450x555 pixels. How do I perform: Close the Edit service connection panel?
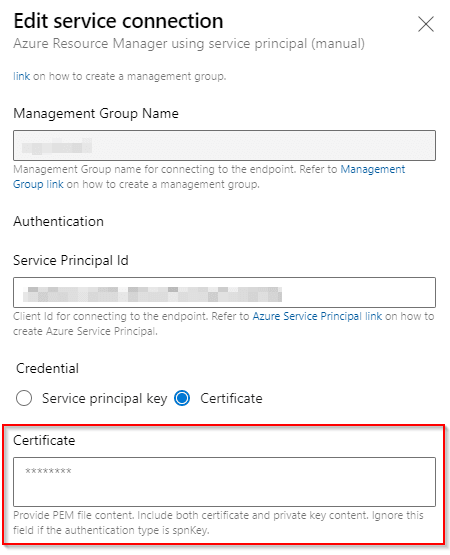click(x=426, y=24)
